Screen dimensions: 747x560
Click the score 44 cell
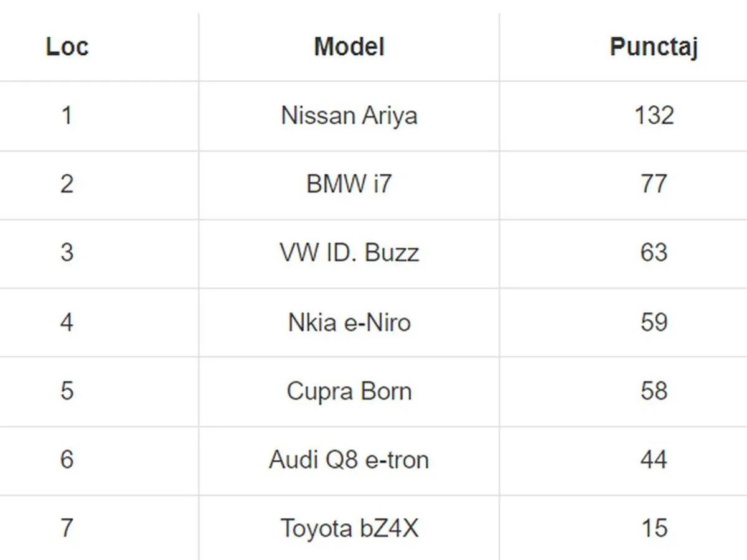(654, 460)
